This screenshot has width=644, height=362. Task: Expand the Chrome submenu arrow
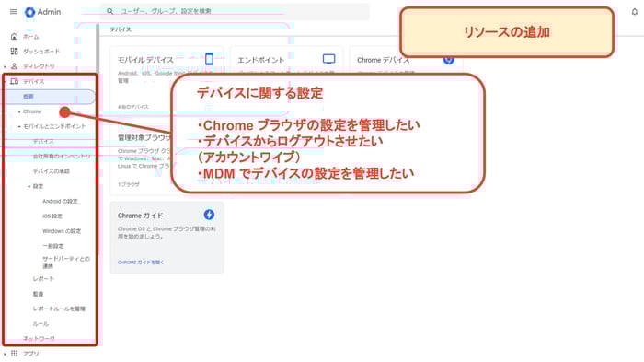click(x=19, y=111)
